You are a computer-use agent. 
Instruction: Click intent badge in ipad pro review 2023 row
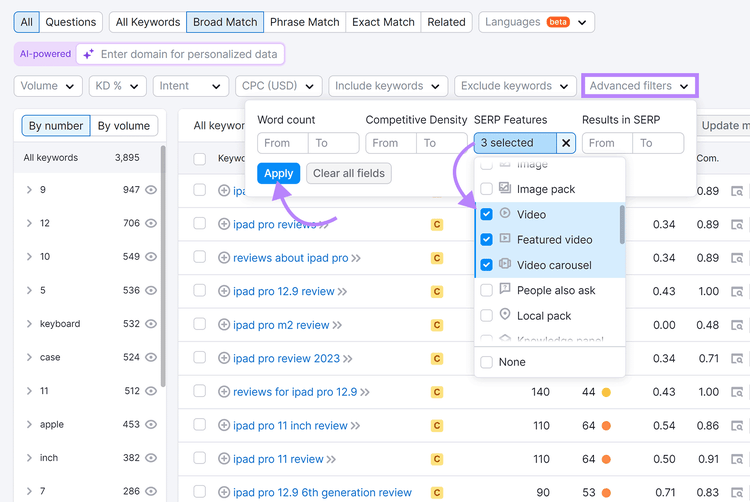pyautogui.click(x=437, y=359)
